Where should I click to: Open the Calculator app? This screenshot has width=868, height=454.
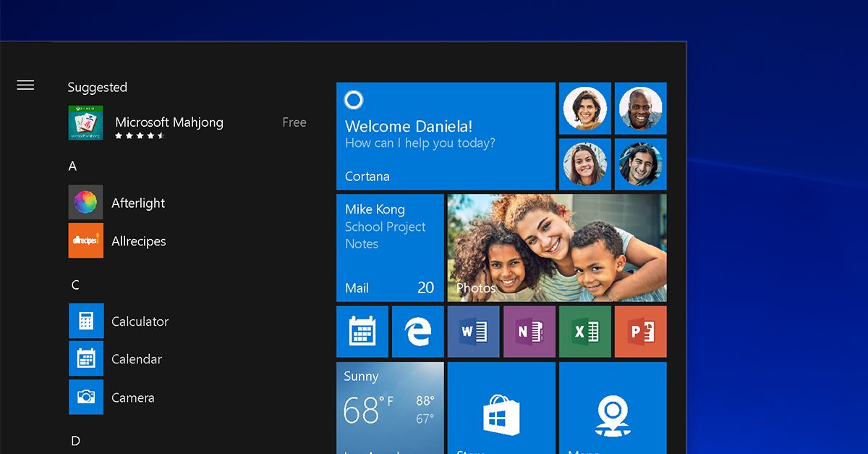coord(140,321)
